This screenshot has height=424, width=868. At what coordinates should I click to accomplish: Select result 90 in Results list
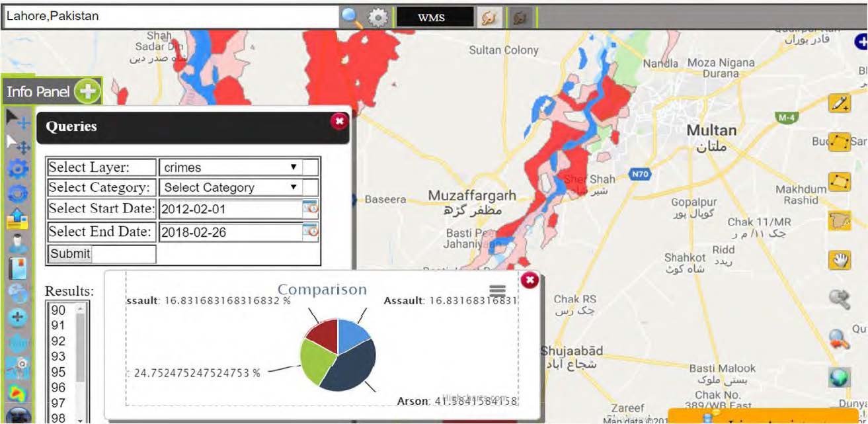(x=59, y=310)
